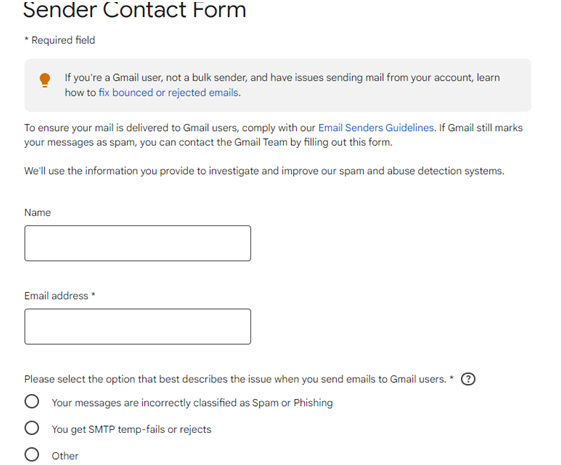Click the orange lightbulb tip icon
The height and width of the screenshot is (465, 561).
coord(45,80)
